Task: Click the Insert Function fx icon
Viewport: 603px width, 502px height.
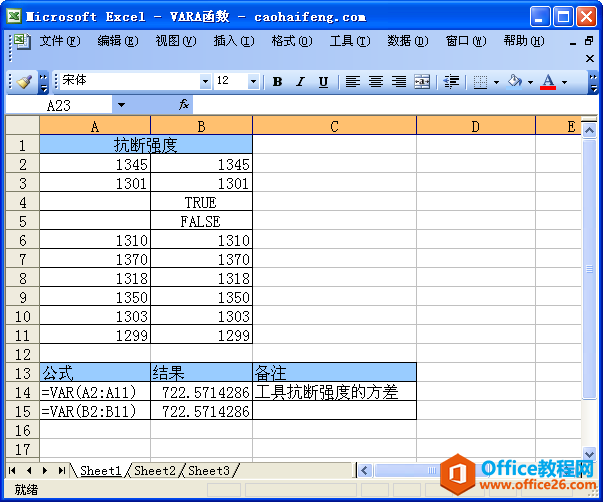Action: click(184, 104)
